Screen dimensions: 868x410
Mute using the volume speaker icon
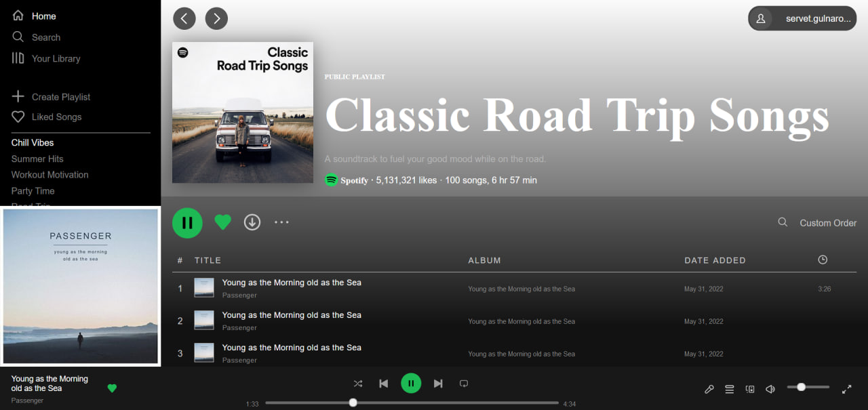(770, 389)
